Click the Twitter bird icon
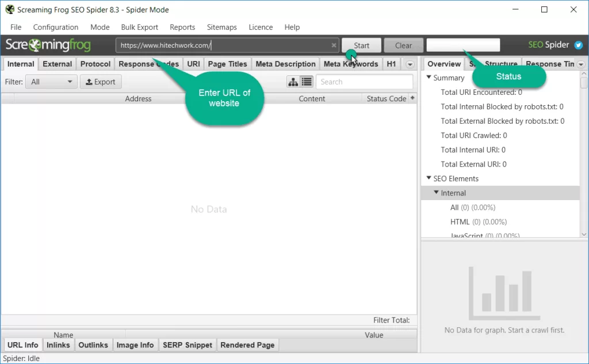The image size is (589, 364). 579,45
